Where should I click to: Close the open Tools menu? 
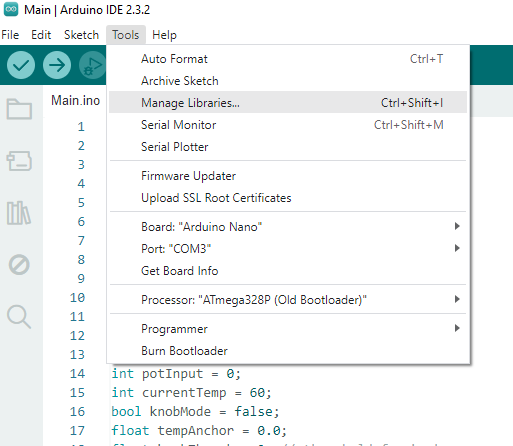[x=126, y=35]
